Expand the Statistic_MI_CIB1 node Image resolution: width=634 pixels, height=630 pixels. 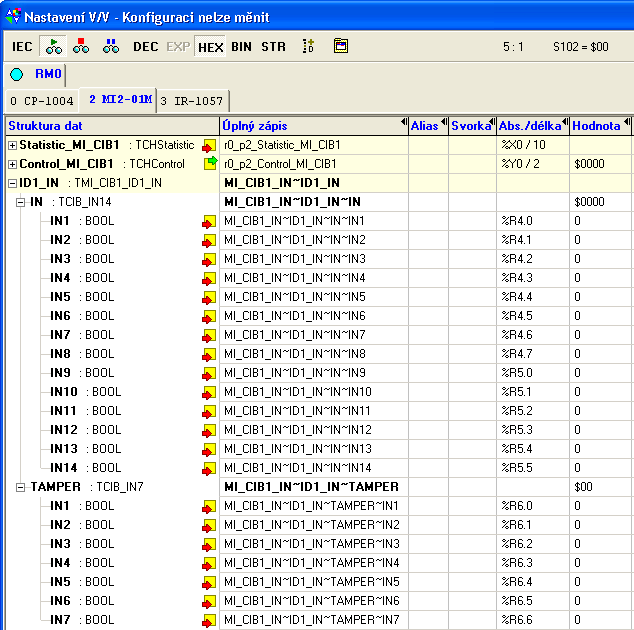tap(13, 145)
